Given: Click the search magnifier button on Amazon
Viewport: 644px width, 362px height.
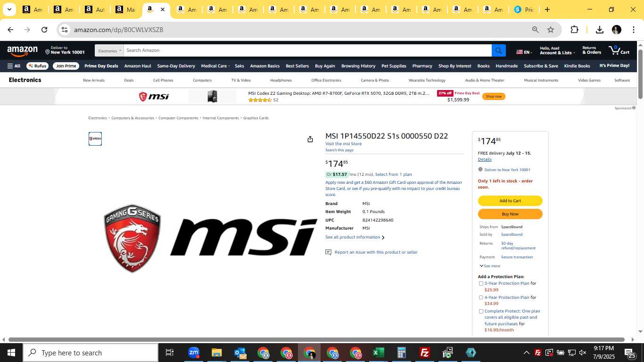Looking at the screenshot, I should click(x=498, y=50).
